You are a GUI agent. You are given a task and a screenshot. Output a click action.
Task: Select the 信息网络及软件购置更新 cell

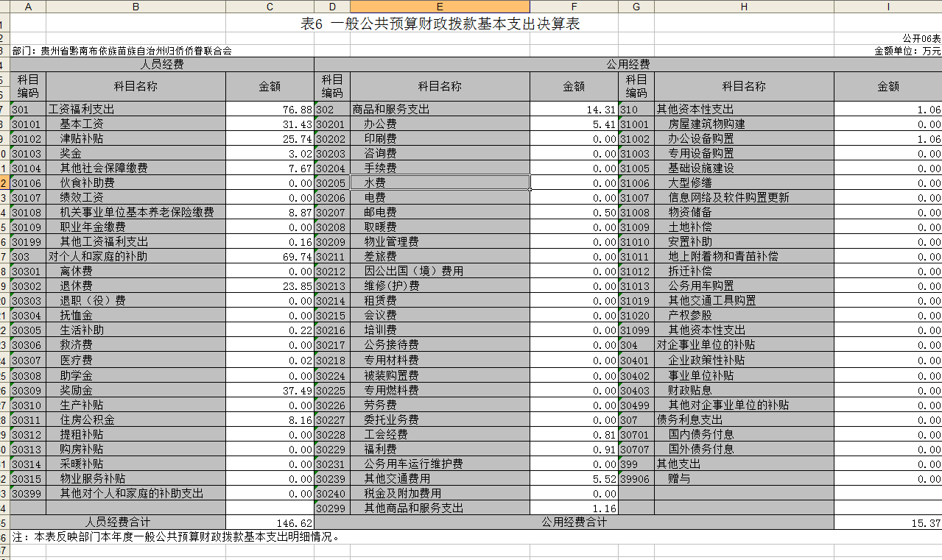click(x=744, y=197)
